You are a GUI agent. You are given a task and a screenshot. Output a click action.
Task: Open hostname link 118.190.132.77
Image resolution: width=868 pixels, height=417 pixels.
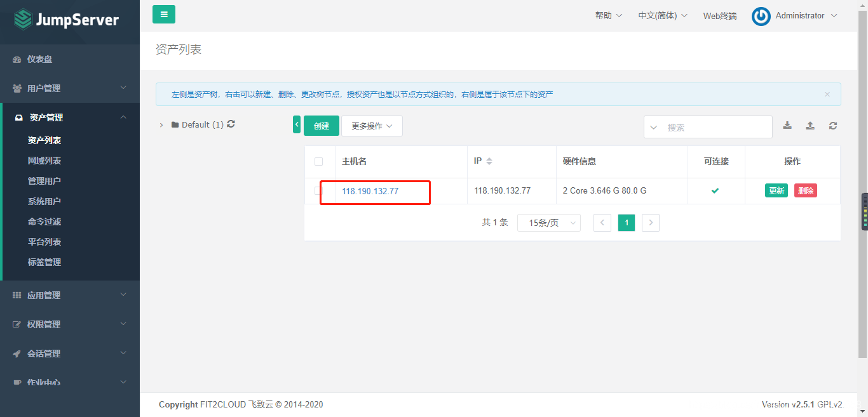coord(370,190)
